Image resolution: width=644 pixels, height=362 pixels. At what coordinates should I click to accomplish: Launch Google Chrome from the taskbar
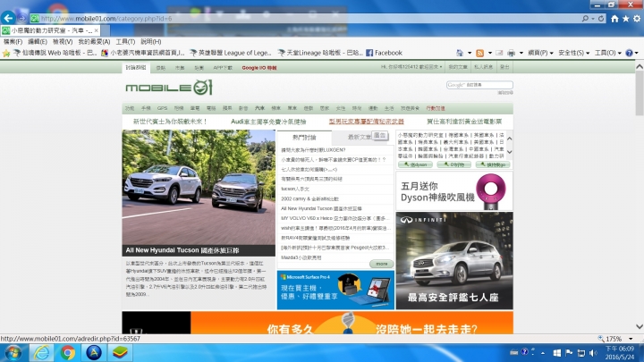pyautogui.click(x=68, y=353)
